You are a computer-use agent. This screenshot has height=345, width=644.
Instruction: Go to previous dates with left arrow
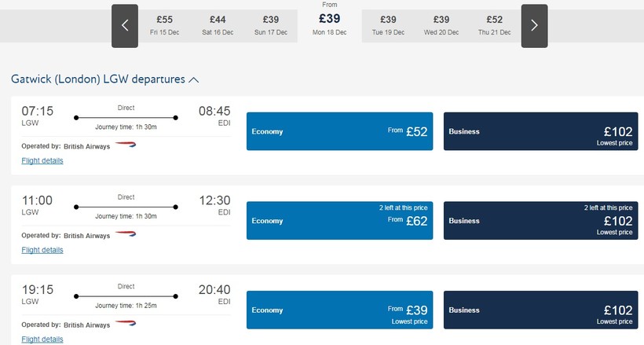[125, 26]
